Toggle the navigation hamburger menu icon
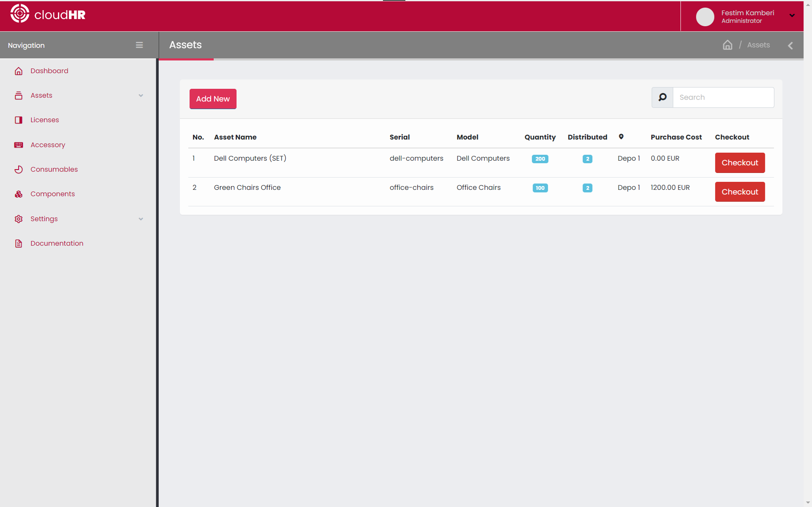812x507 pixels. [x=139, y=45]
